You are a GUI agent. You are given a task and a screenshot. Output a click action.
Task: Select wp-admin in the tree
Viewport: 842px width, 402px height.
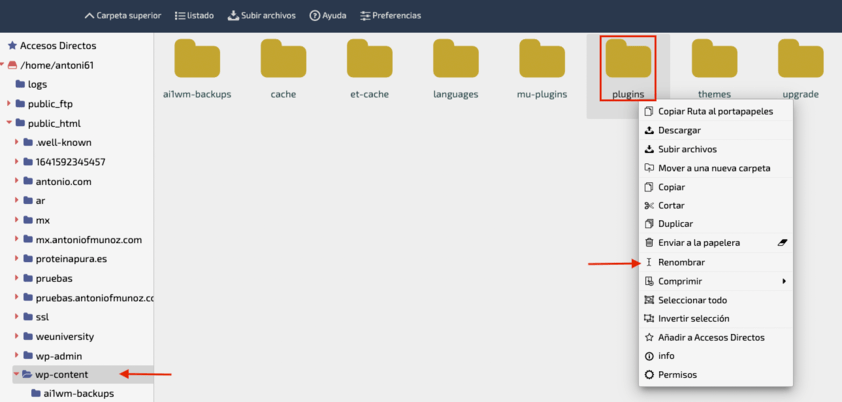coord(59,356)
